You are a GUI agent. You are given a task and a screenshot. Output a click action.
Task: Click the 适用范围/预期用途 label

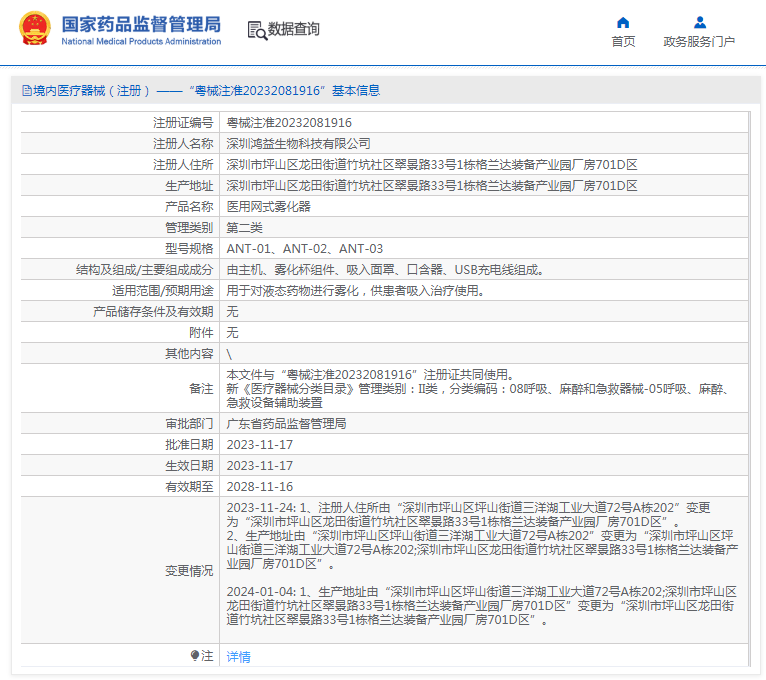coord(163,291)
